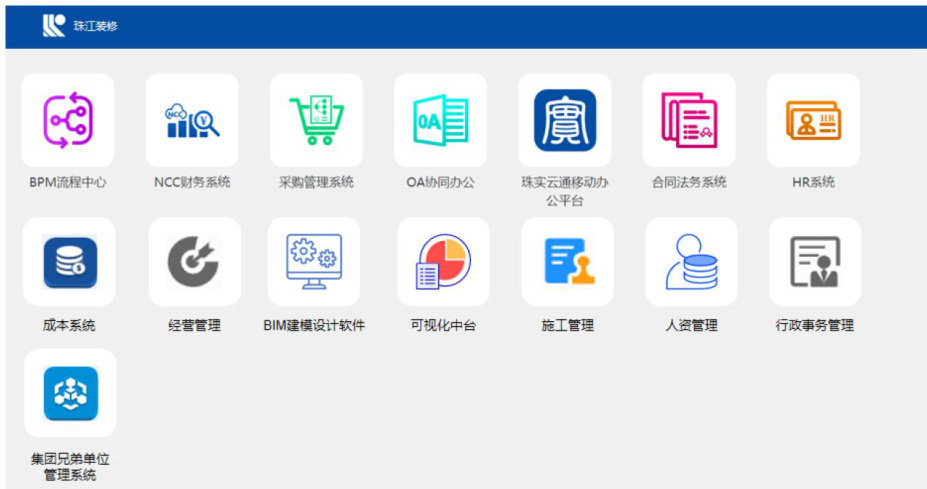The width and height of the screenshot is (927, 489).
Task: Open the 采购管理系统 shopping cart icon
Action: point(316,120)
